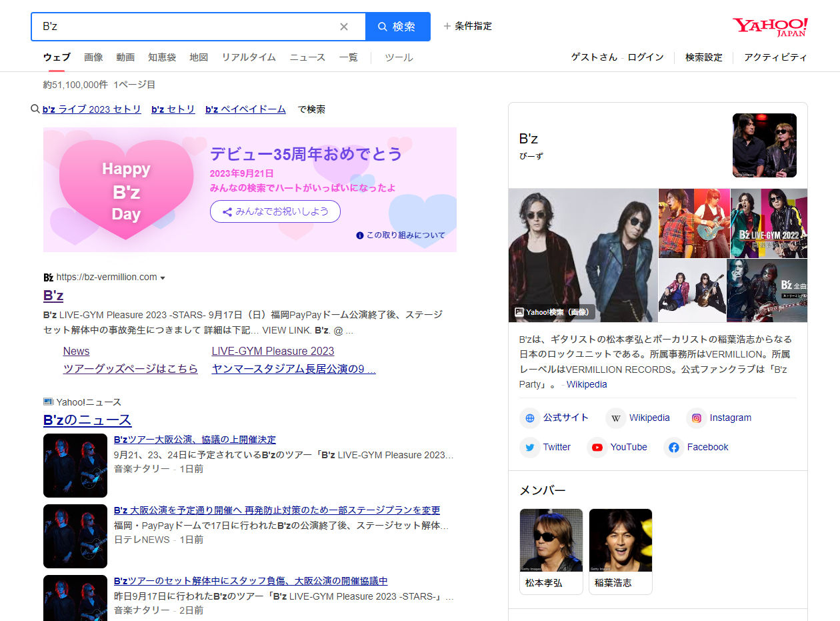The image size is (840, 621).
Task: Open 検索設定 search settings
Action: pos(704,57)
